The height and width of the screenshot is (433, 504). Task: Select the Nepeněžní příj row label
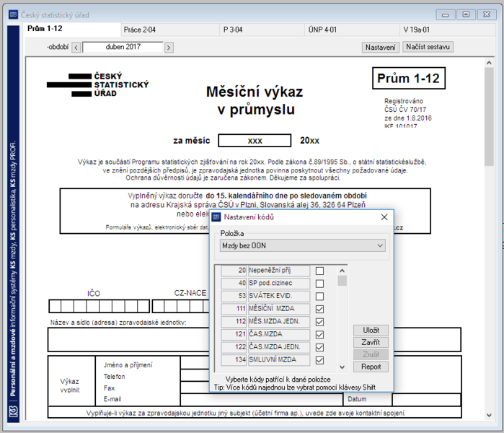tap(279, 271)
